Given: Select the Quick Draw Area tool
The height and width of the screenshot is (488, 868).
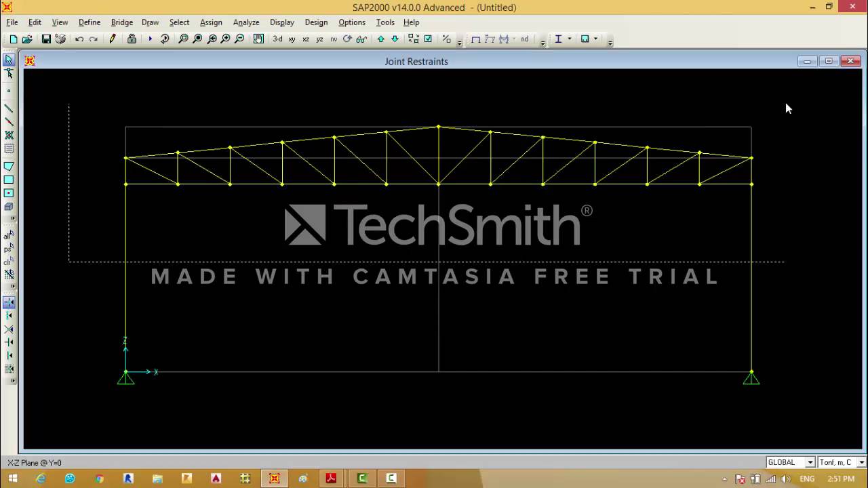Looking at the screenshot, I should coord(9,193).
